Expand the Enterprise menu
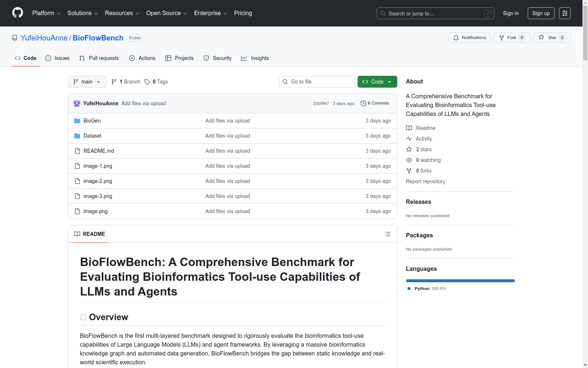Viewport: 588px width, 368px height. coord(211,13)
